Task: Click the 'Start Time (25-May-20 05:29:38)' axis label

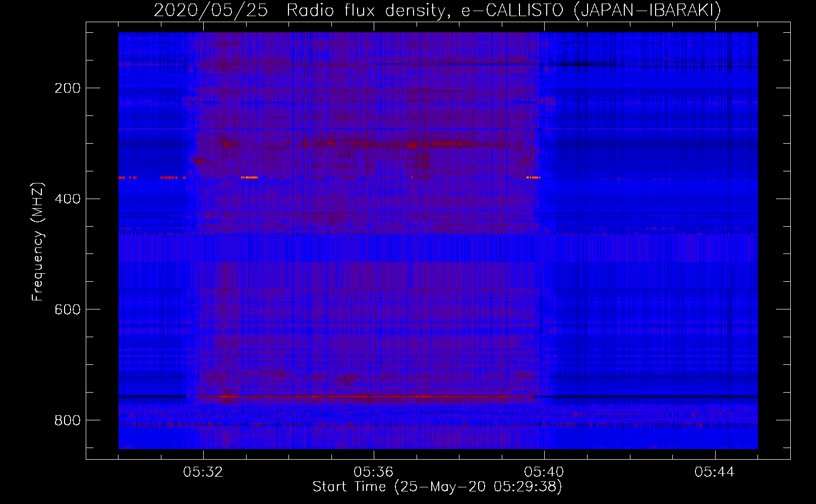Action: pyautogui.click(x=437, y=487)
